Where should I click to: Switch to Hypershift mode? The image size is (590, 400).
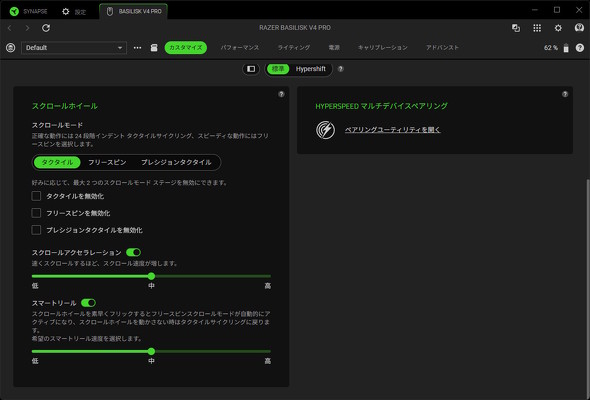310,69
